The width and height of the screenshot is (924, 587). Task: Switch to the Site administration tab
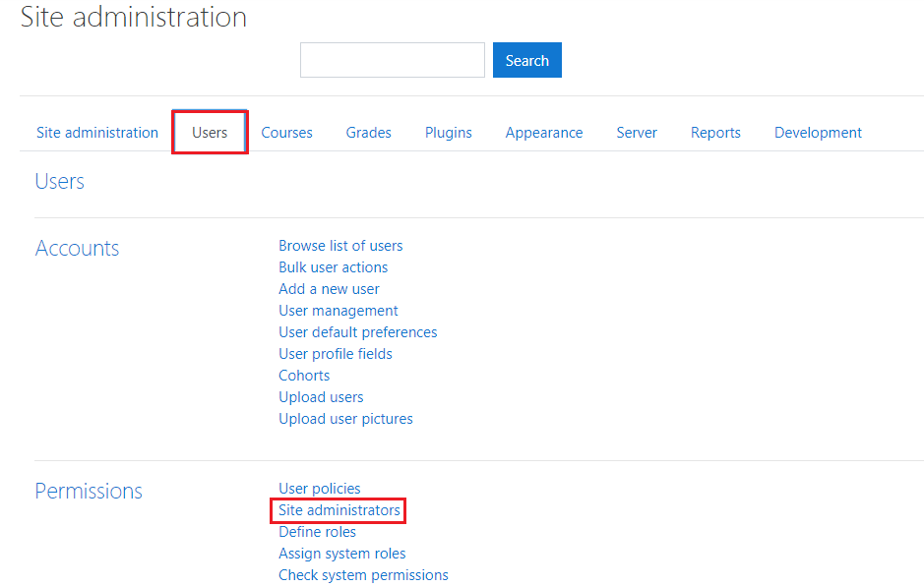tap(97, 133)
